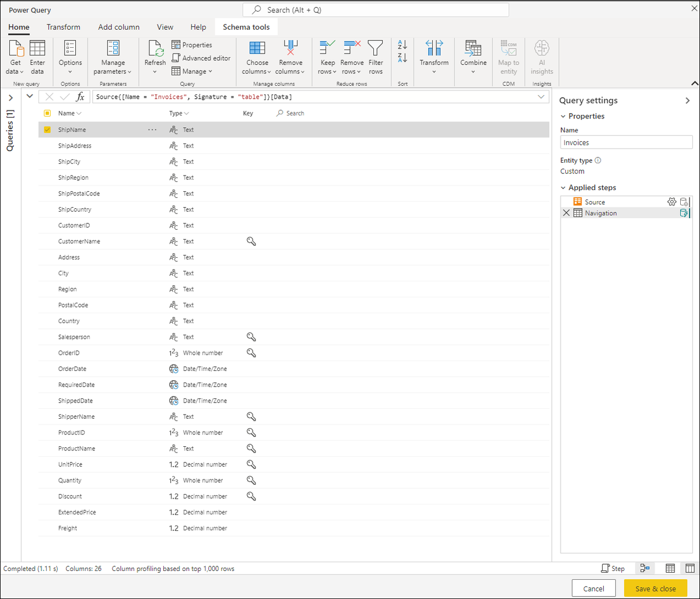Click the Cancel button
700x599 pixels.
pos(594,589)
